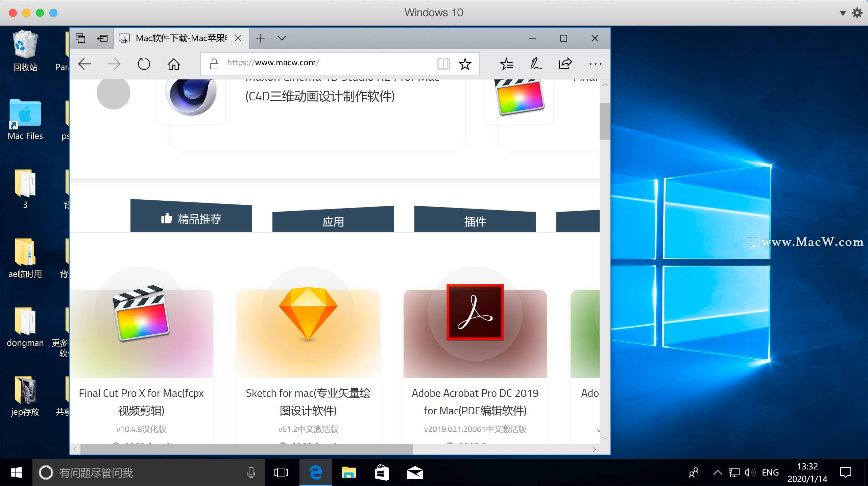The height and width of the screenshot is (486, 868).
Task: Refresh the page with reload icon
Action: click(144, 64)
